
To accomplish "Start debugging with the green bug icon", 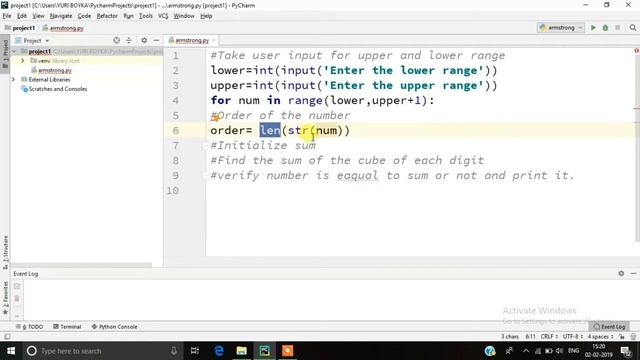I will click(x=605, y=28).
